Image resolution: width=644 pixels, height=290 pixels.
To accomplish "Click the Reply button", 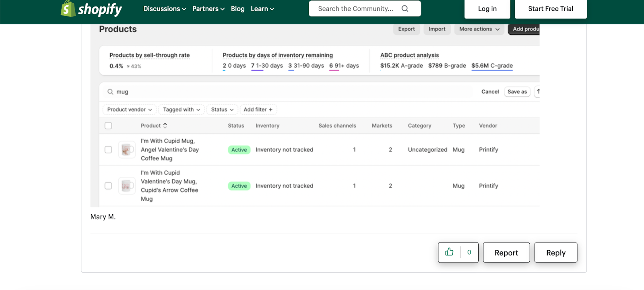I will click(556, 253).
